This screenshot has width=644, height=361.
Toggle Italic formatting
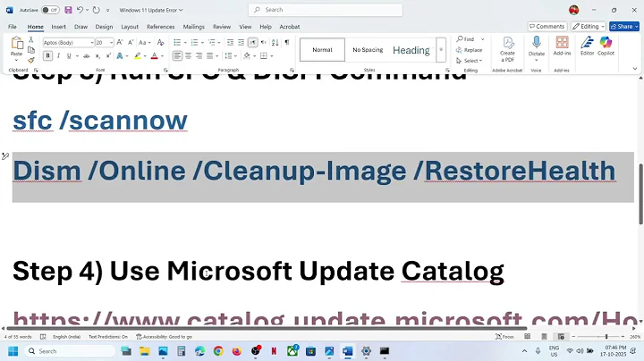pyautogui.click(x=58, y=55)
